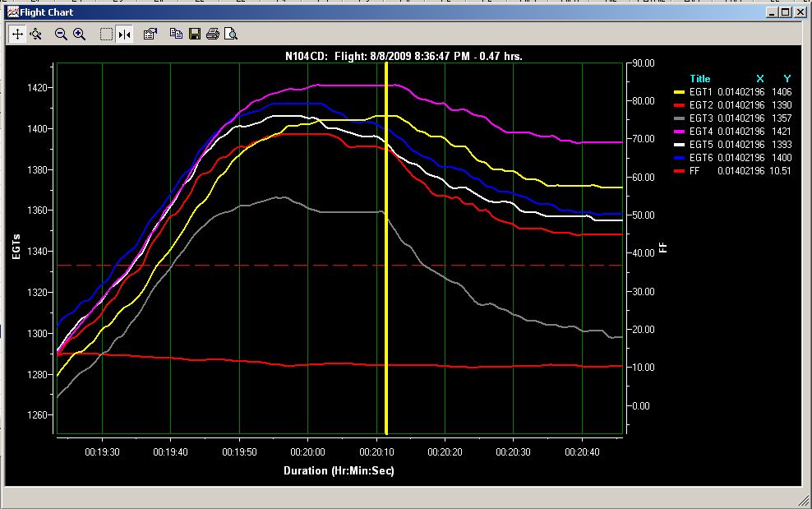812x509 pixels.
Task: Click the 00:19:30 time tick label
Action: click(x=102, y=452)
